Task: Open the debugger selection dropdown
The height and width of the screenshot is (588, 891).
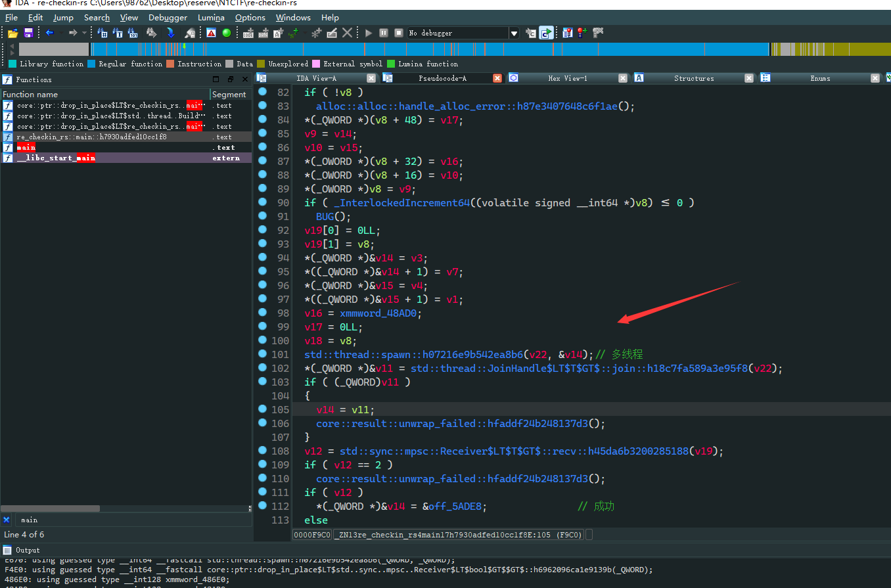Action: point(514,33)
